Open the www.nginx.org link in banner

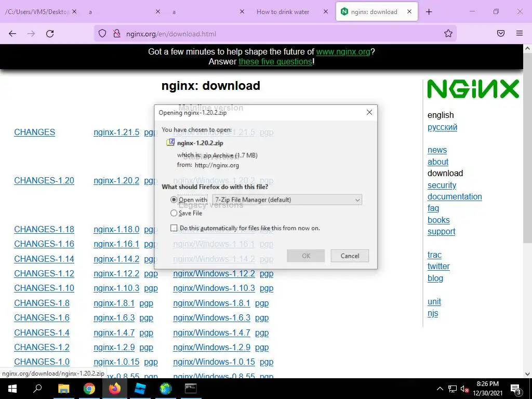coord(343,51)
